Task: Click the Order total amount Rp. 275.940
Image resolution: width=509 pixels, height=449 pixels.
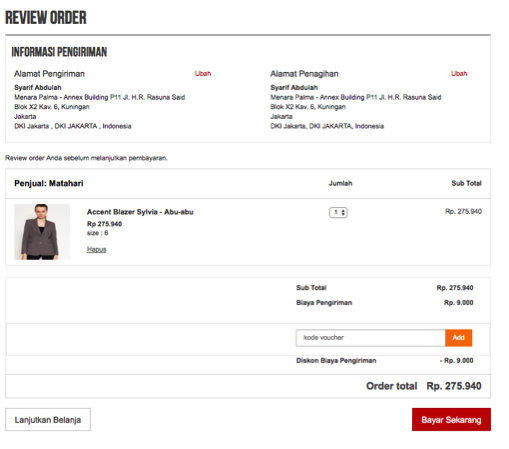Action: coord(454,386)
